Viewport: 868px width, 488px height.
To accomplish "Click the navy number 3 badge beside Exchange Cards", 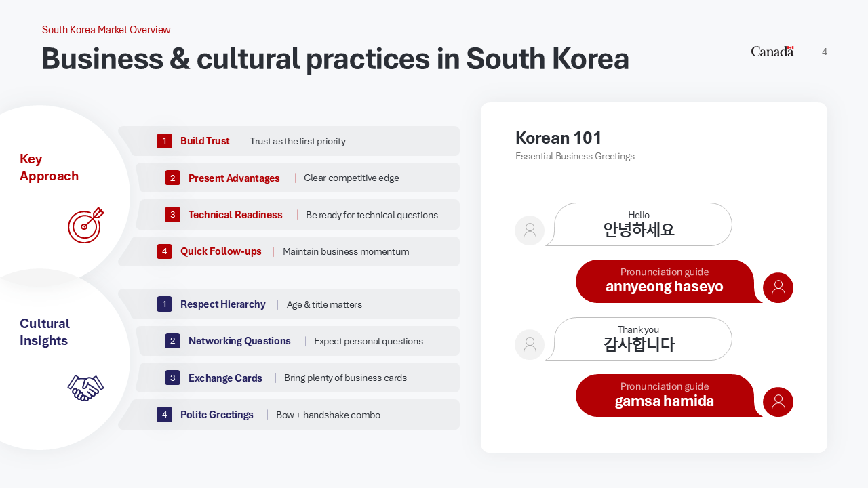I will (172, 378).
